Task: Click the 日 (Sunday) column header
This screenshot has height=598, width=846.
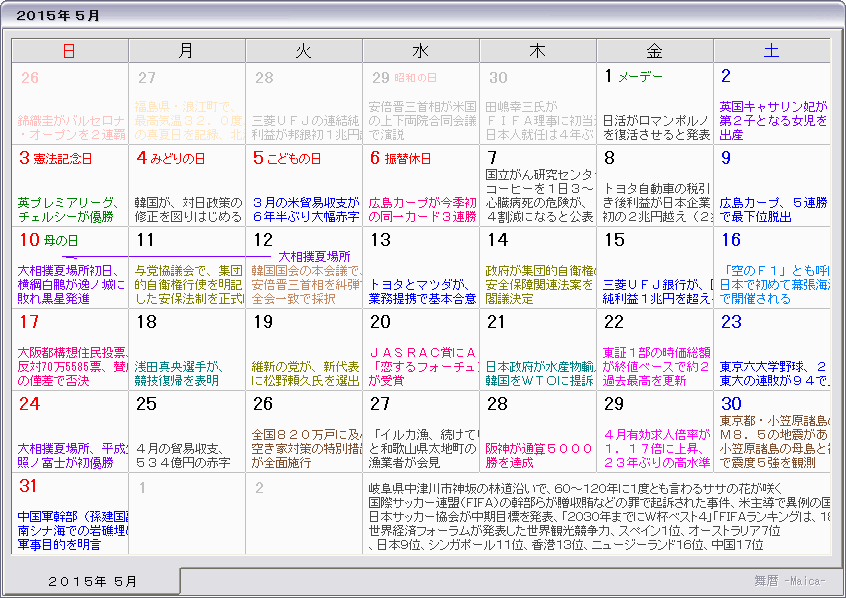Action: click(70, 49)
